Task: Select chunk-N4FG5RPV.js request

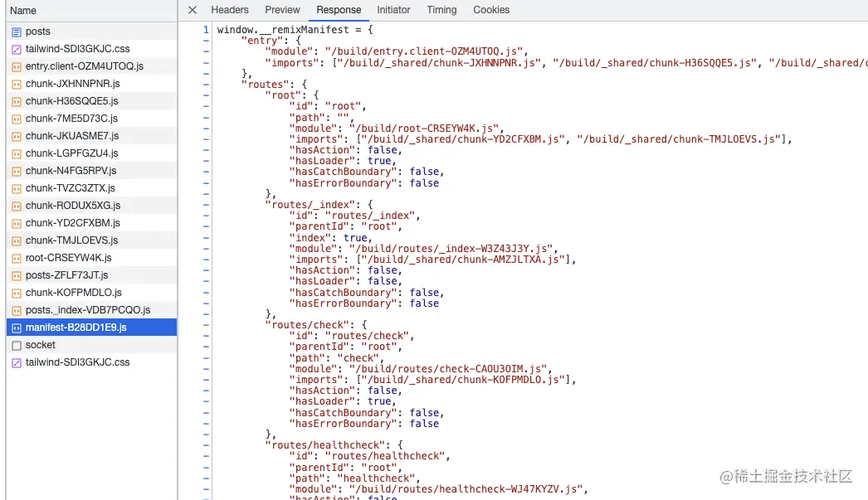Action: [92, 171]
